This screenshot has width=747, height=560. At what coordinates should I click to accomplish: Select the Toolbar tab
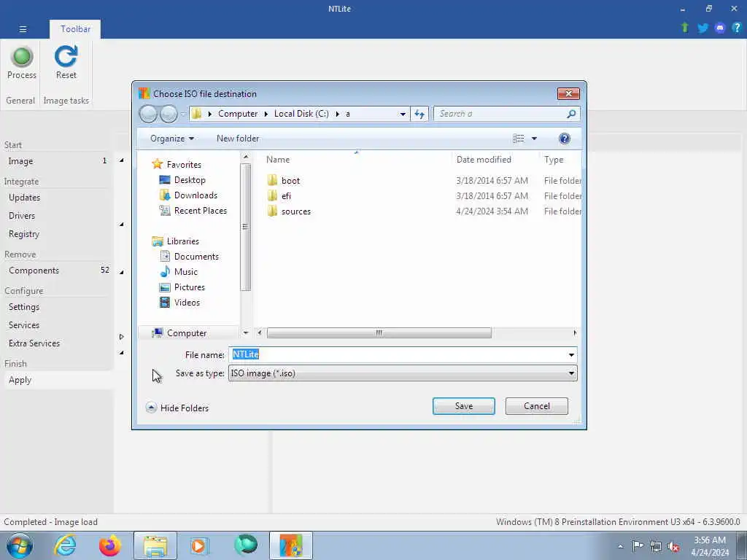[x=75, y=29]
